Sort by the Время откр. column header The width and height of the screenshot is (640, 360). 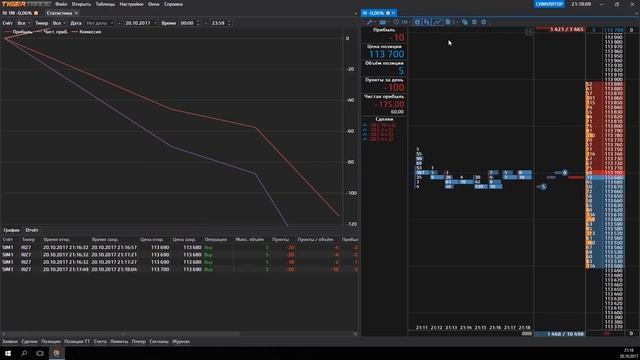[x=57, y=240]
